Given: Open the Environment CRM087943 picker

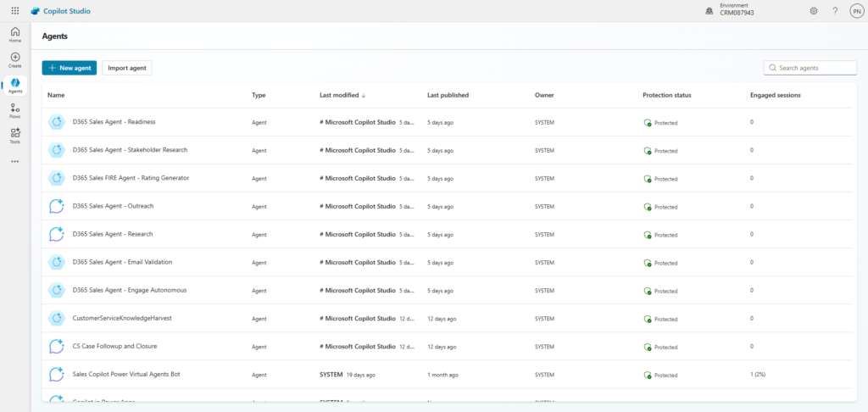Looking at the screenshot, I should [731, 9].
